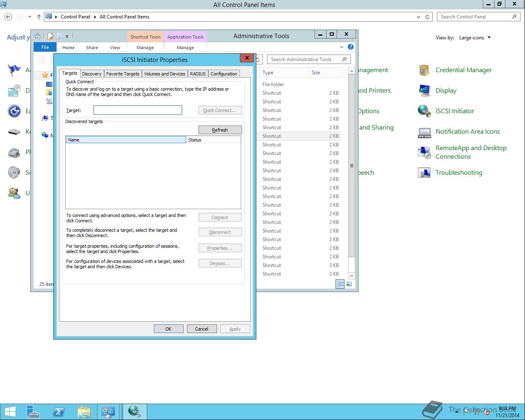Click the Control Panel breadcrumb
525x420 pixels.
[x=75, y=17]
